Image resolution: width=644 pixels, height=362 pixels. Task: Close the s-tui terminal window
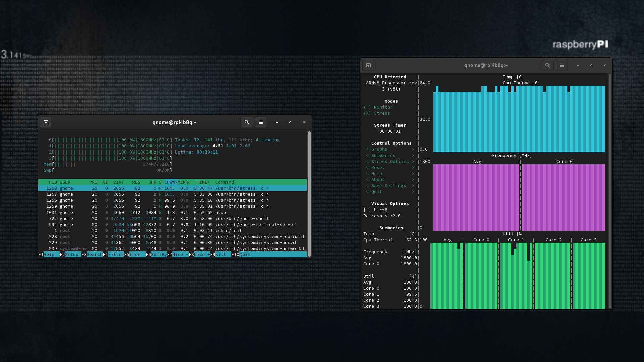(x=605, y=65)
